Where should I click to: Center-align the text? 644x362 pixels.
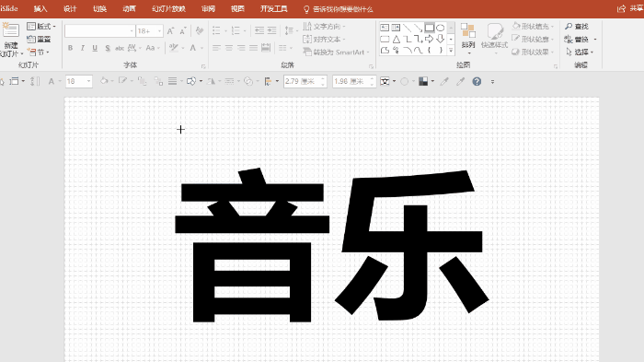[229, 48]
